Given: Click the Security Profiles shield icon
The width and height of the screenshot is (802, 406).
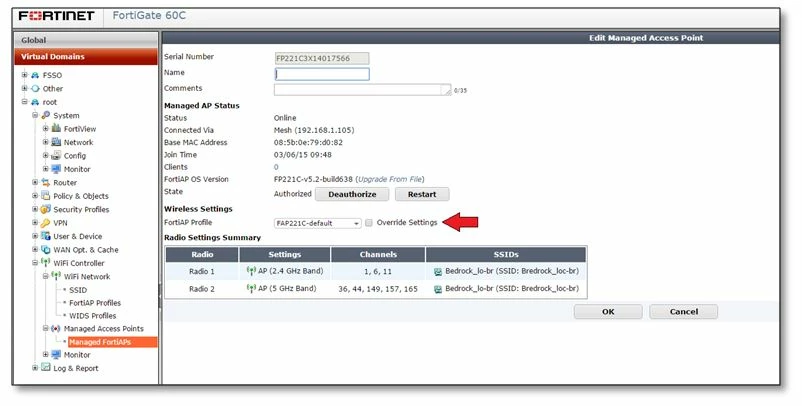Looking at the screenshot, I should click(46, 209).
